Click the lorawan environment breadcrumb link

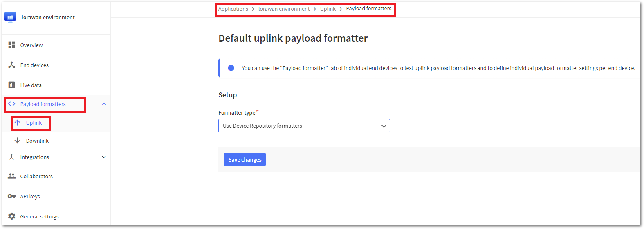coord(284,9)
